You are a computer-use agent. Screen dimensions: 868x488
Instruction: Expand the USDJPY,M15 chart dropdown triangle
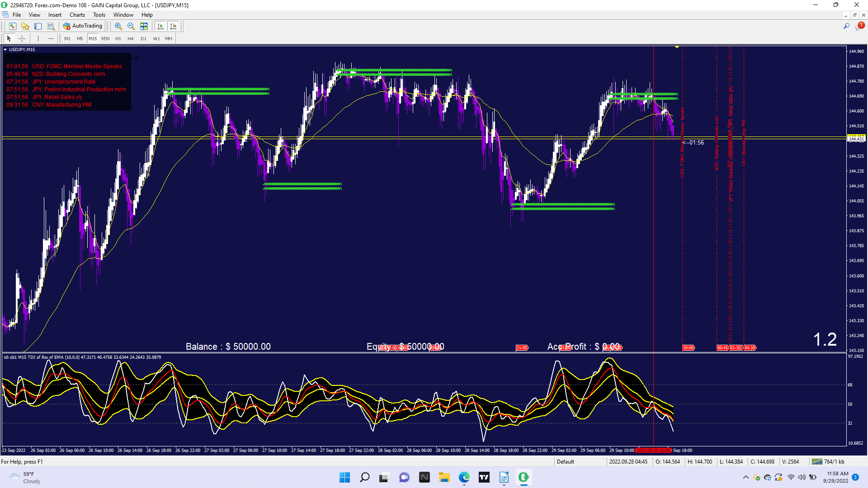5,50
